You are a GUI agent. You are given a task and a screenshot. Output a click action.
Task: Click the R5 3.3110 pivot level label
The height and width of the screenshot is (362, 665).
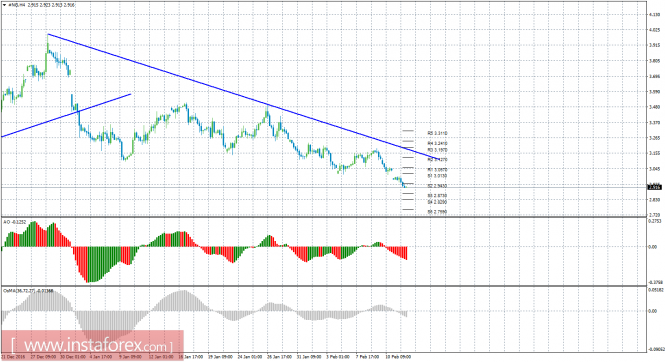[437, 133]
